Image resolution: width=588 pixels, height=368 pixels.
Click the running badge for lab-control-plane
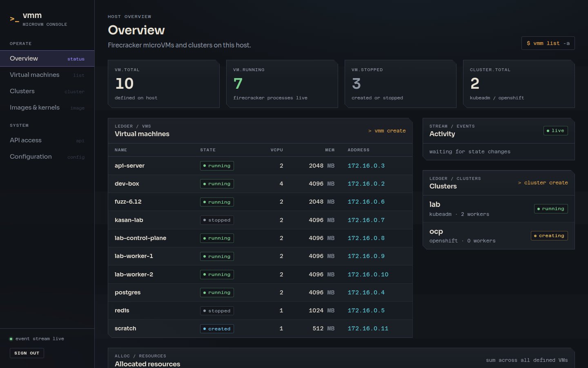point(217,238)
